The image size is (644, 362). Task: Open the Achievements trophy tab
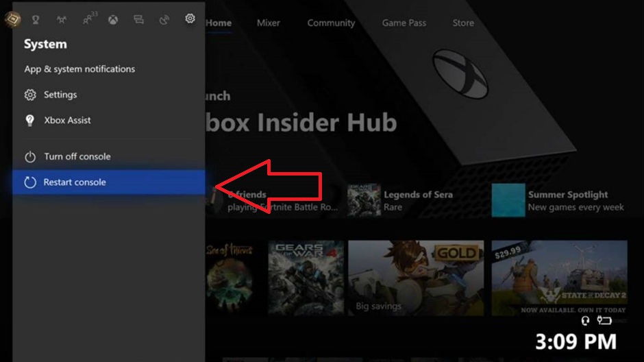[x=36, y=19]
